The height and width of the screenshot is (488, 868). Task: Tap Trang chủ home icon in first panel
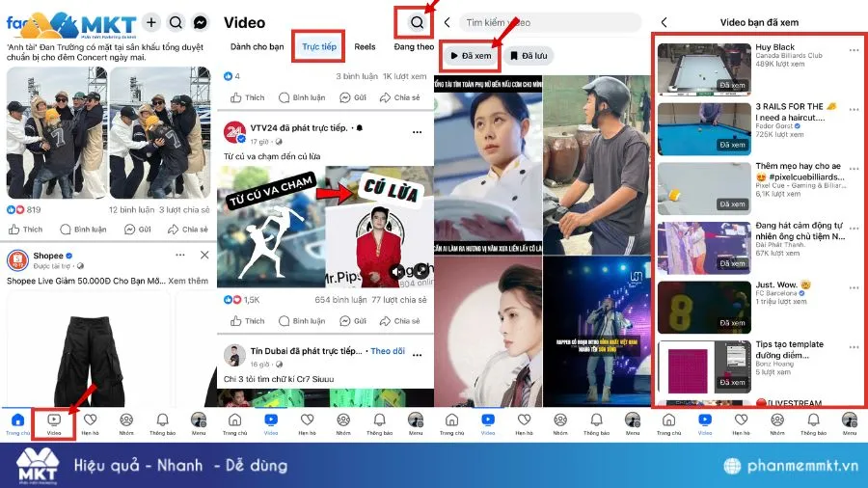coord(17,424)
